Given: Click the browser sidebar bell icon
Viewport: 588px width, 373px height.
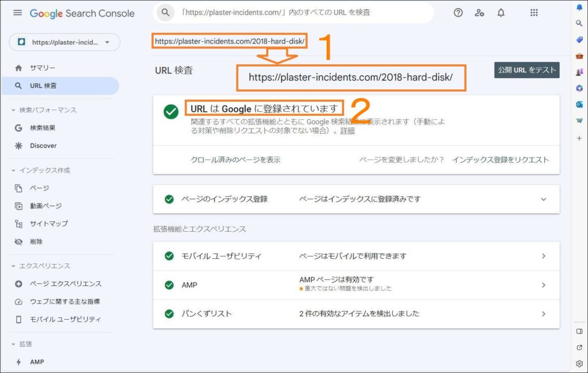Looking at the screenshot, I should click(x=579, y=7).
